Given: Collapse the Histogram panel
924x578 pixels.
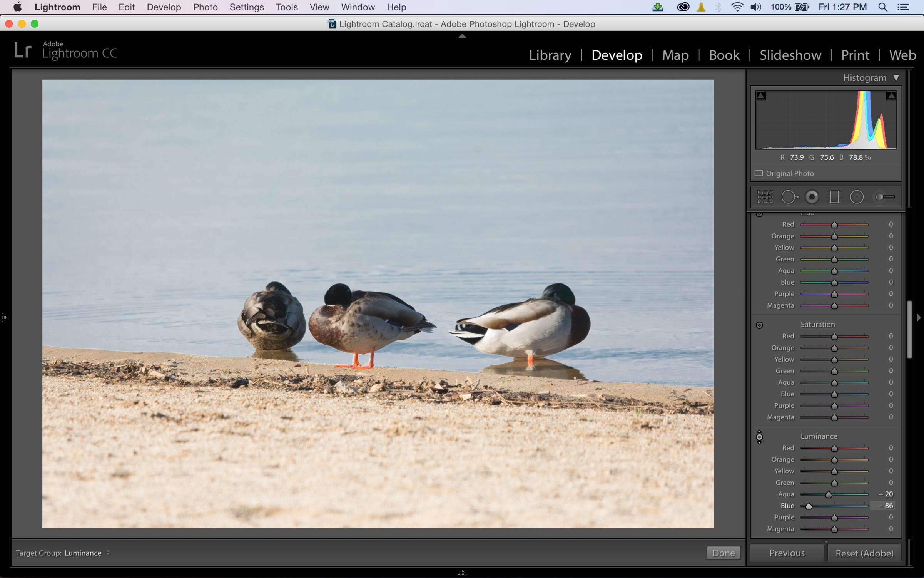Looking at the screenshot, I should [x=896, y=78].
